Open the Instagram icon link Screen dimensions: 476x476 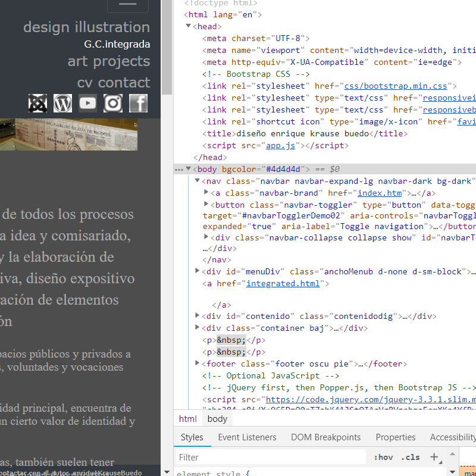tap(113, 103)
